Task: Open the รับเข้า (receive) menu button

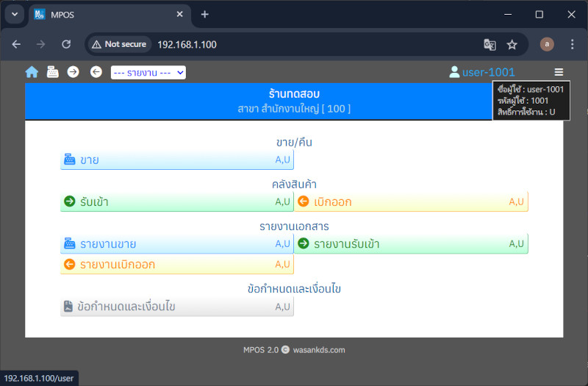Action: pos(176,201)
